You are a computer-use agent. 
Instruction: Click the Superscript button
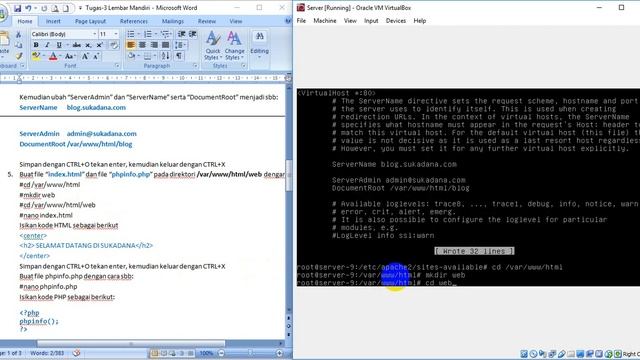click(99, 45)
